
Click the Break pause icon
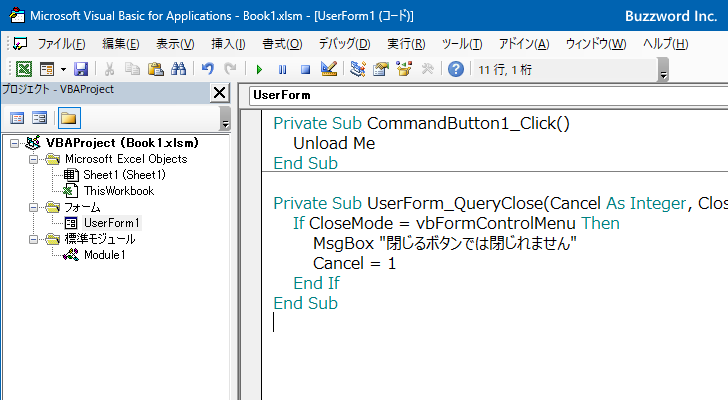click(282, 69)
